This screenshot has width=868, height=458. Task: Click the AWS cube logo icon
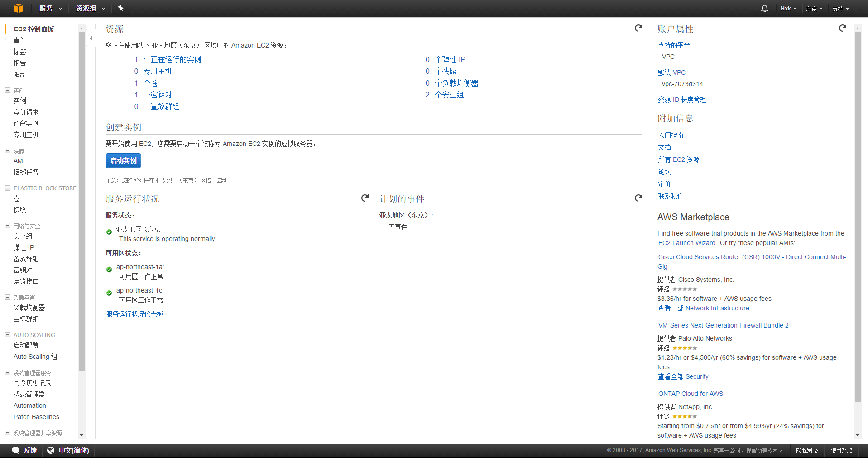pyautogui.click(x=19, y=8)
